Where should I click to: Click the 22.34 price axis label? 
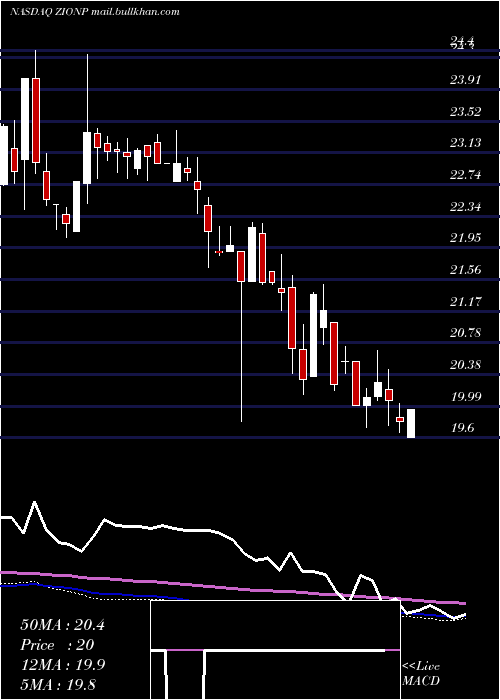click(x=466, y=207)
